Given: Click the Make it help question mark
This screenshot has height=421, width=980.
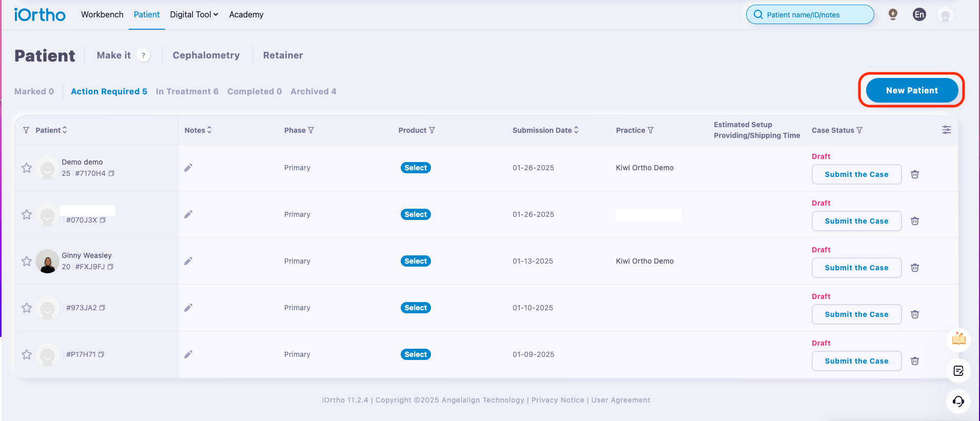Looking at the screenshot, I should pos(143,55).
